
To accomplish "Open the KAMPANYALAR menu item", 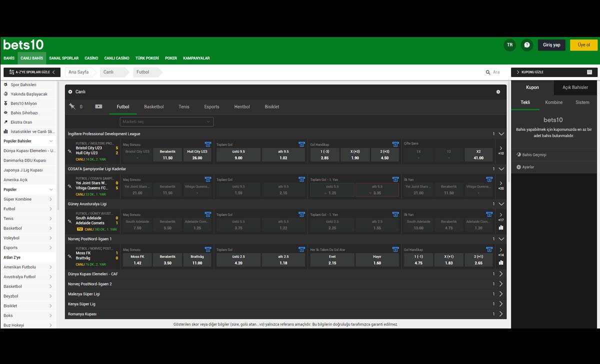I will (196, 58).
